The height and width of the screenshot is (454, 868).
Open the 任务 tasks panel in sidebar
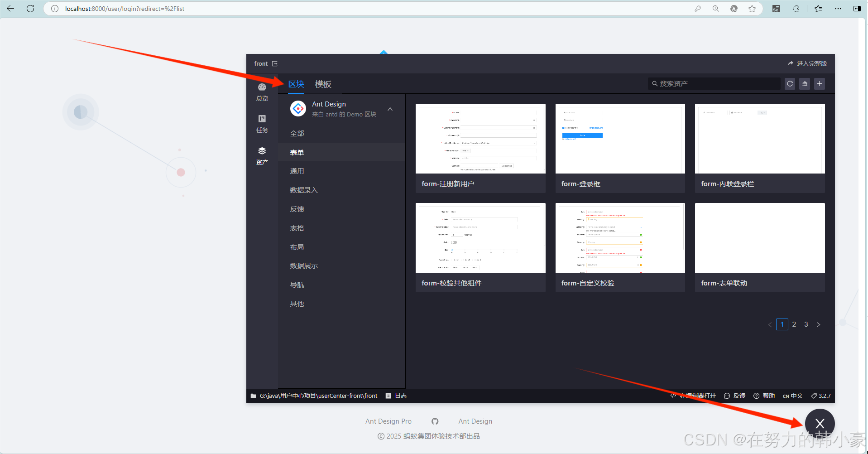[x=262, y=122]
